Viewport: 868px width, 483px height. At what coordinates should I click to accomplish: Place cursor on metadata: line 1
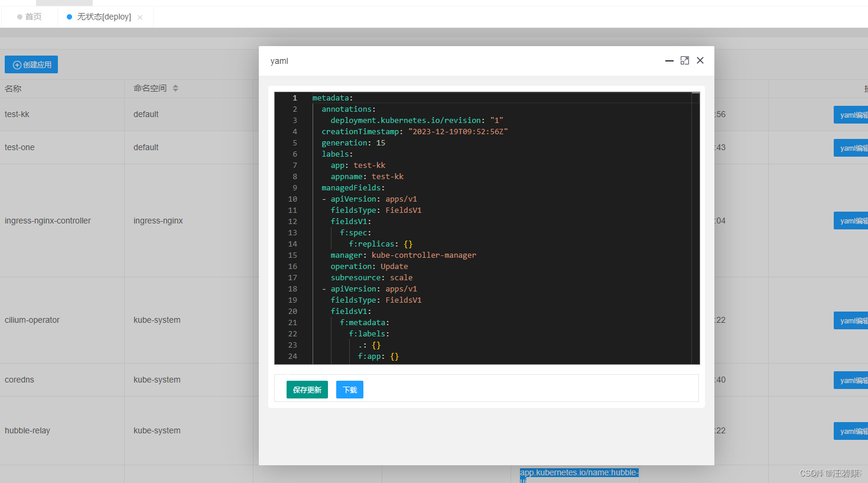point(333,98)
